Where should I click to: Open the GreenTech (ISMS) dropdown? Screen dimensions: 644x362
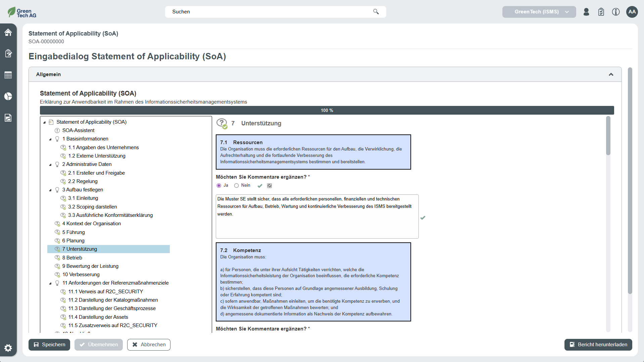(x=539, y=12)
